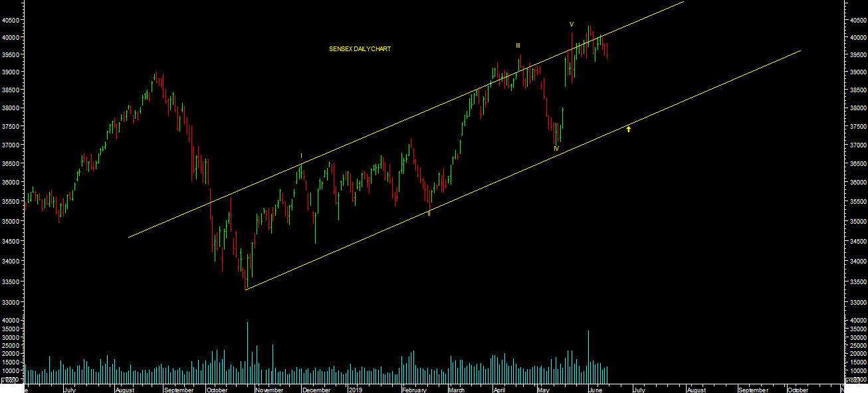Click the December label on time axis

click(x=316, y=390)
